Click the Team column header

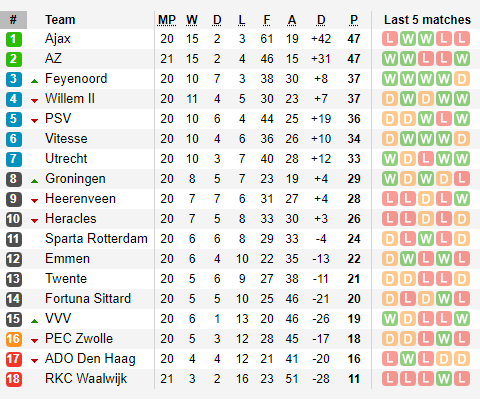[60, 20]
